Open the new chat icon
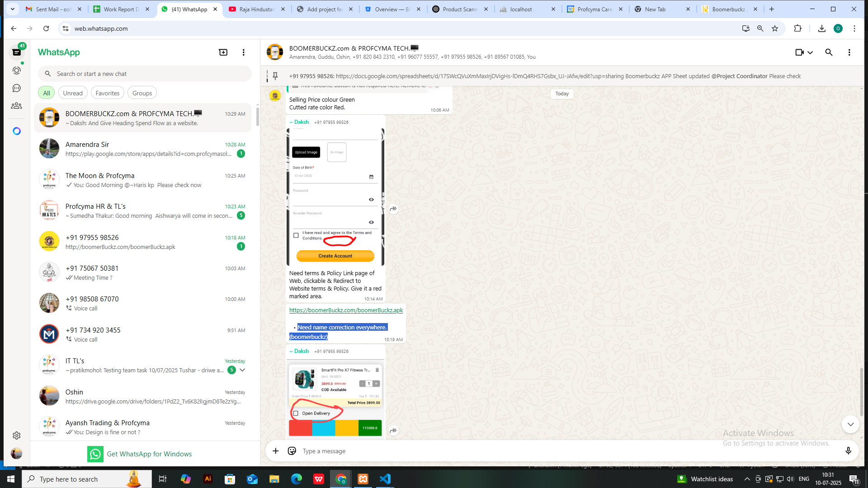The width and height of the screenshot is (868, 488). (223, 52)
